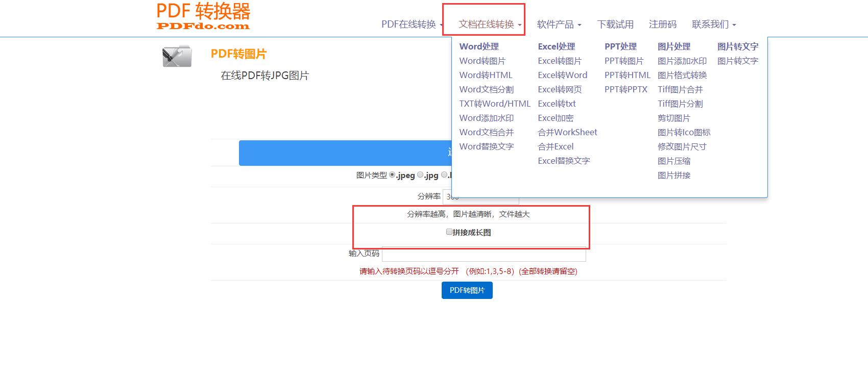The width and height of the screenshot is (868, 377).
Task: Select Word文档分割 menu entry
Action: (486, 89)
